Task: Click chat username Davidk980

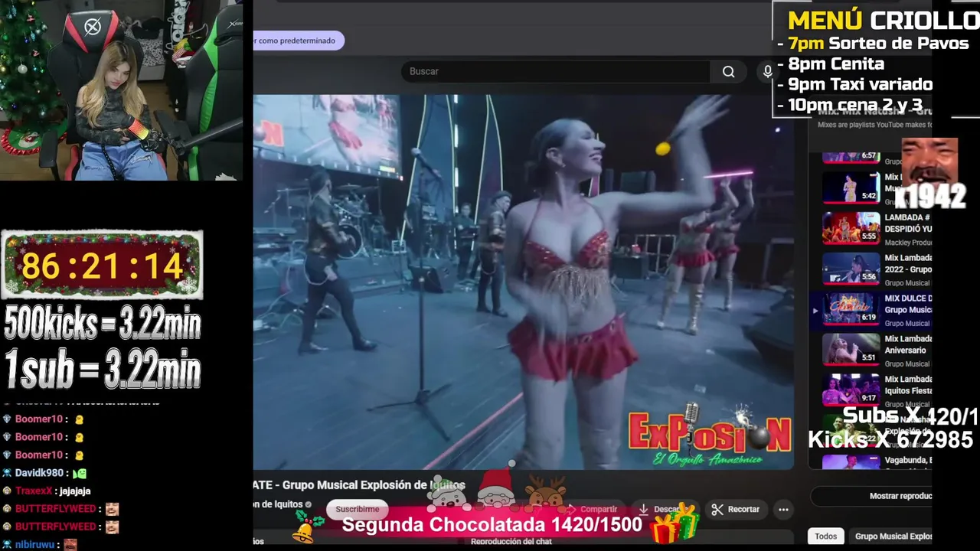Action: point(38,473)
